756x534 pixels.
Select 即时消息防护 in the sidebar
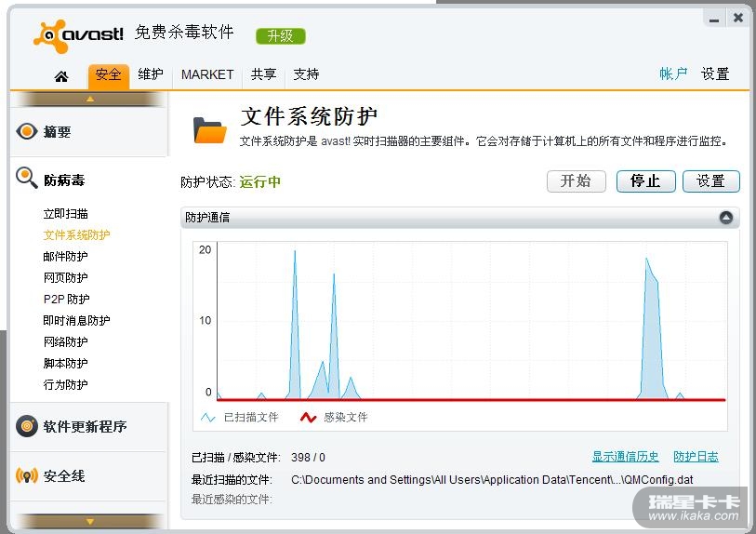click(76, 320)
